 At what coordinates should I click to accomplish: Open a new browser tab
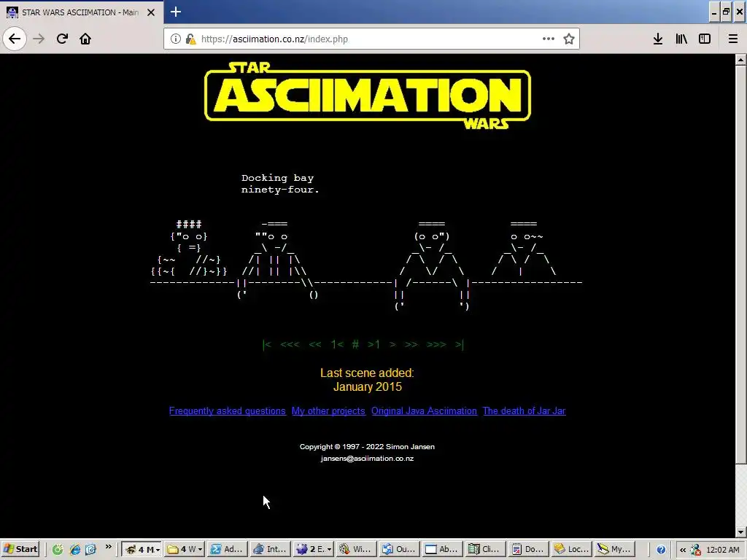(x=176, y=12)
